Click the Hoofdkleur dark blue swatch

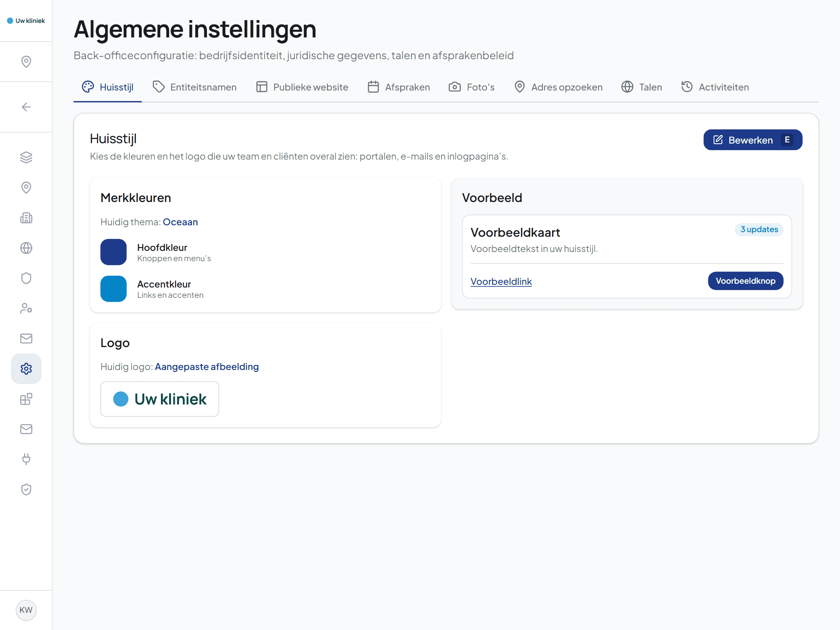coord(113,252)
